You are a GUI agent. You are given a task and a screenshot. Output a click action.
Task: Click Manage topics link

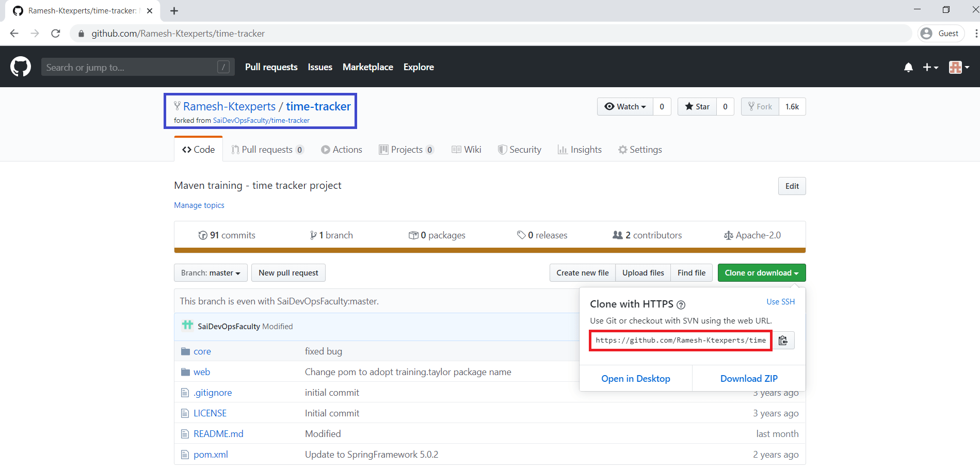tap(199, 205)
